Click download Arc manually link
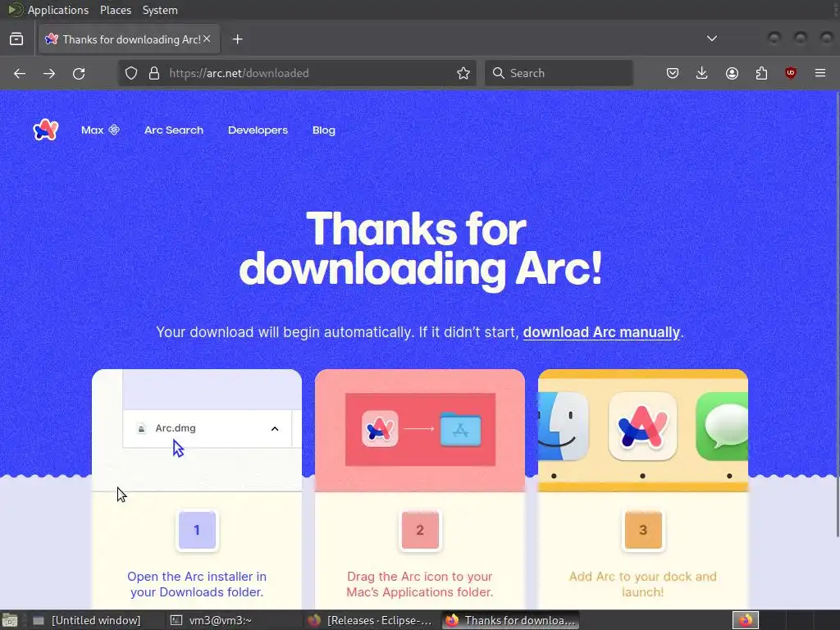This screenshot has width=840, height=630. tap(601, 332)
